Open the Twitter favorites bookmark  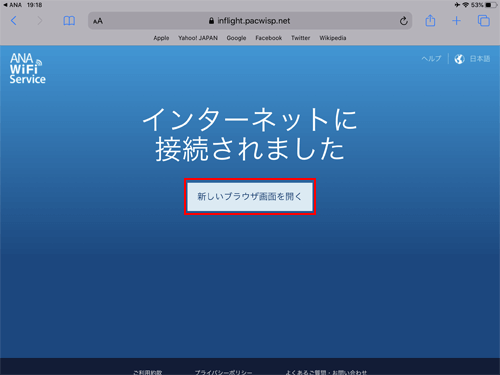point(301,38)
